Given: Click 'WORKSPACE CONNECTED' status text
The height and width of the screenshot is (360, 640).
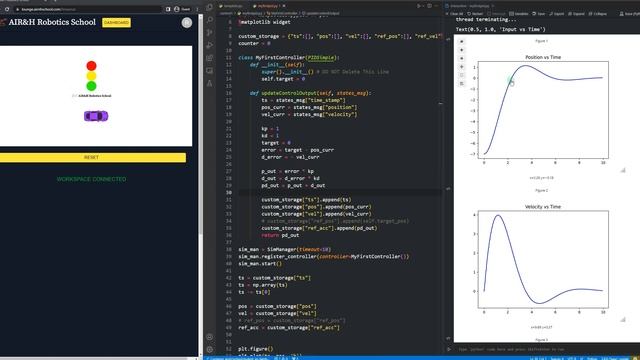Looking at the screenshot, I should pos(91,179).
